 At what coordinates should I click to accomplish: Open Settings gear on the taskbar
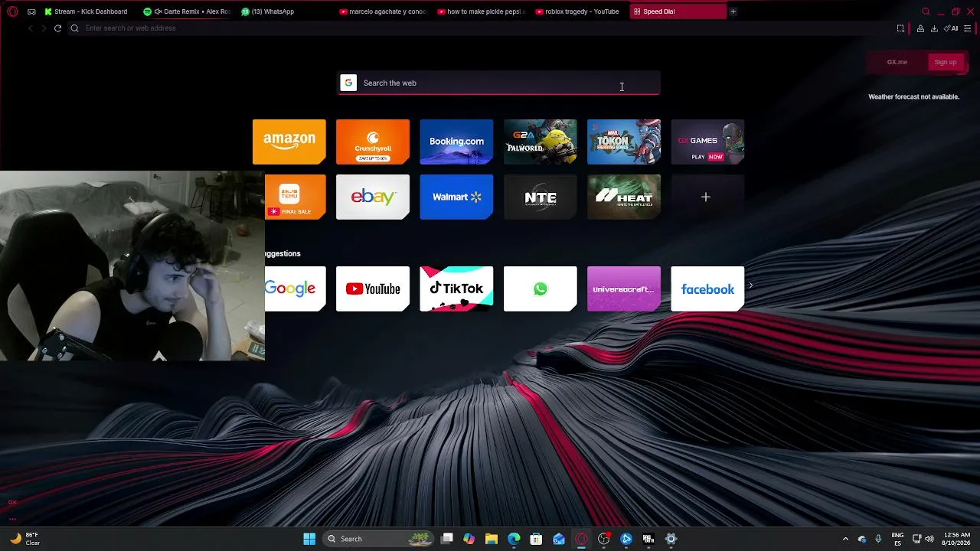(x=671, y=539)
